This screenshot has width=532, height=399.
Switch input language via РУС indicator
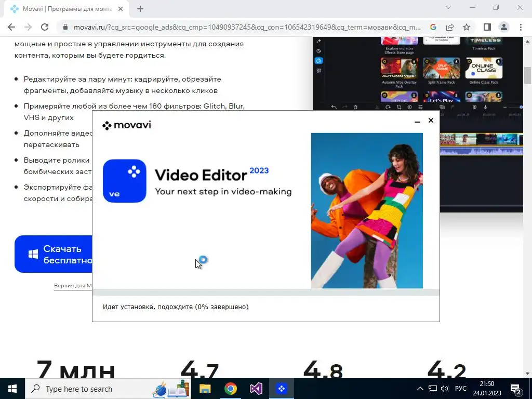coord(461,389)
